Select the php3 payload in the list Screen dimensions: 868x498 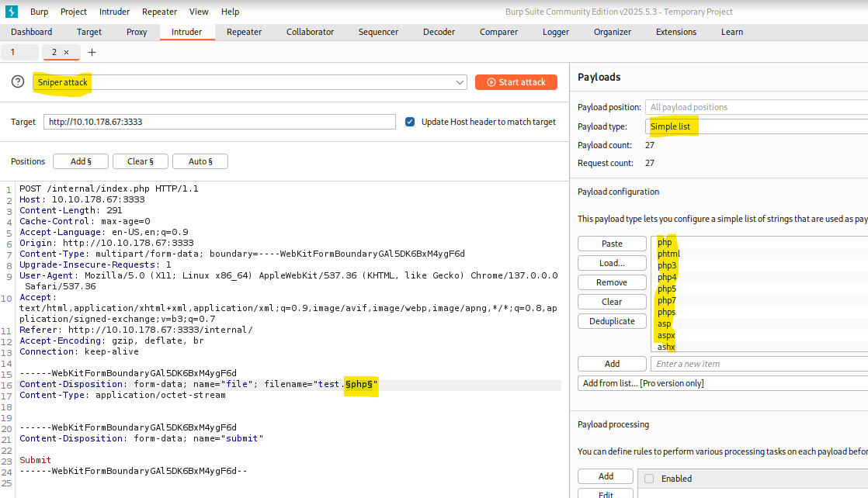[x=667, y=265]
